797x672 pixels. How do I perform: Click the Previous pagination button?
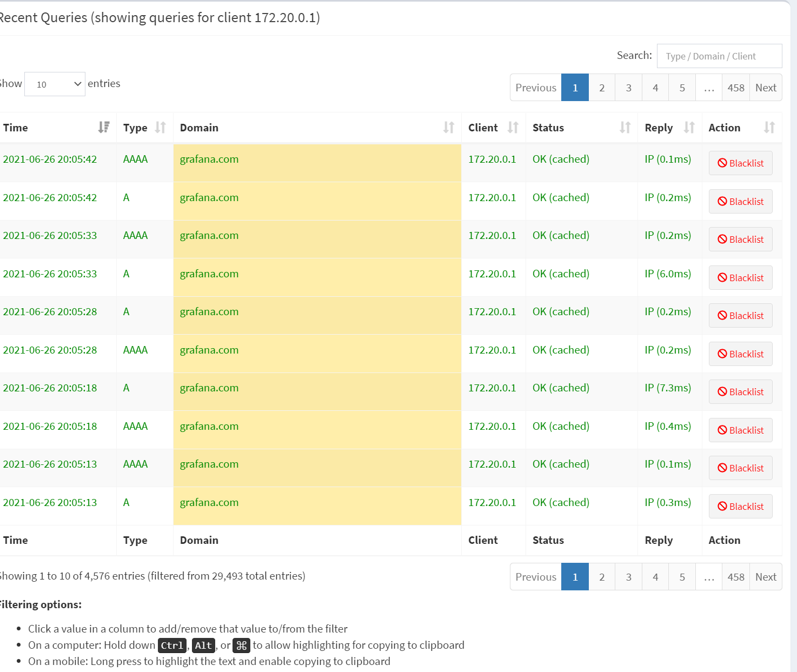(535, 87)
